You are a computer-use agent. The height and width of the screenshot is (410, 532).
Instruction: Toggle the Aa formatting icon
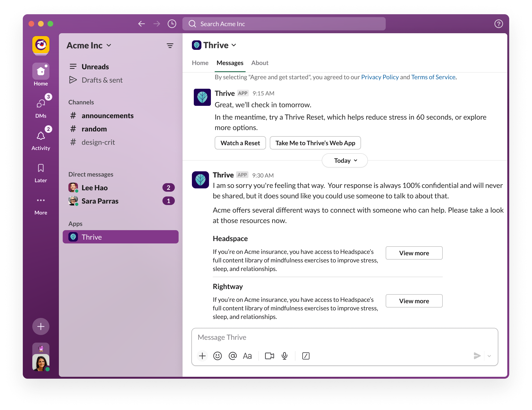click(247, 356)
